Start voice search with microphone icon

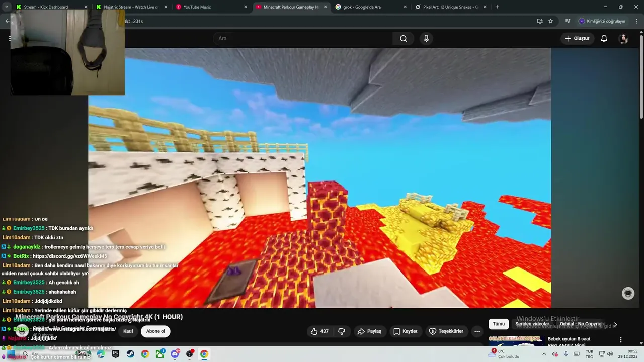coord(426,39)
